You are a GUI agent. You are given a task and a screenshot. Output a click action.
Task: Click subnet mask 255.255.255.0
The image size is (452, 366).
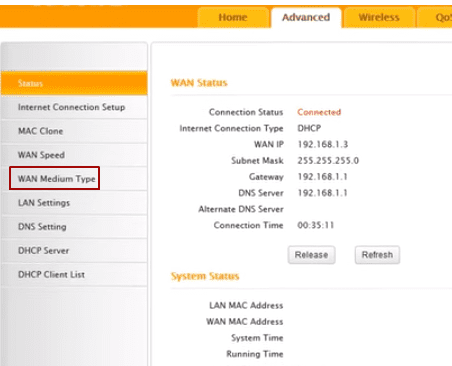tap(328, 161)
